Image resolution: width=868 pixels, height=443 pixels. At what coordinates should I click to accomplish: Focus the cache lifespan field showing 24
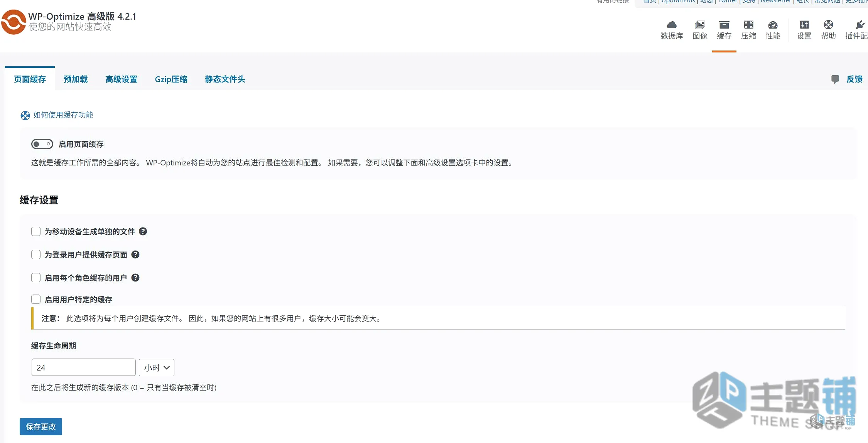[x=84, y=367]
